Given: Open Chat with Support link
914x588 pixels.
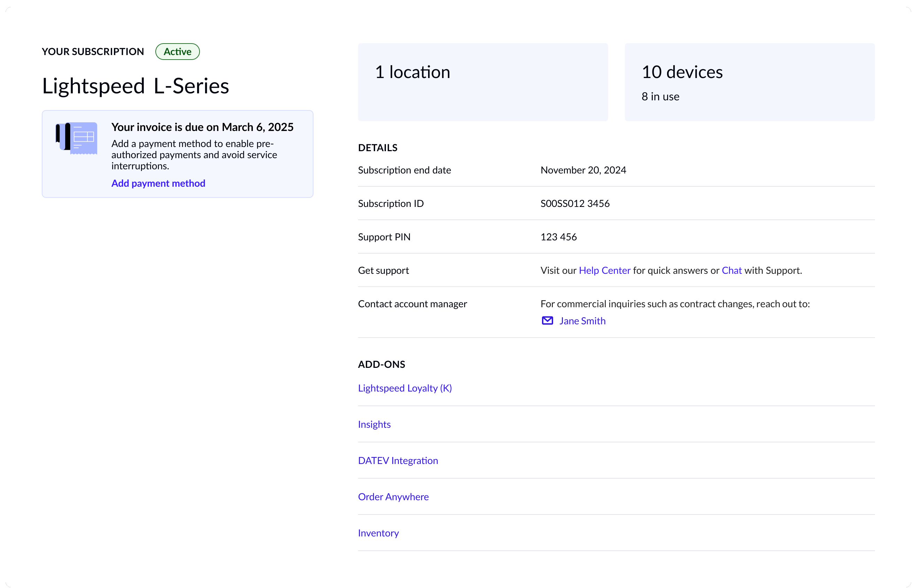Looking at the screenshot, I should pos(731,270).
